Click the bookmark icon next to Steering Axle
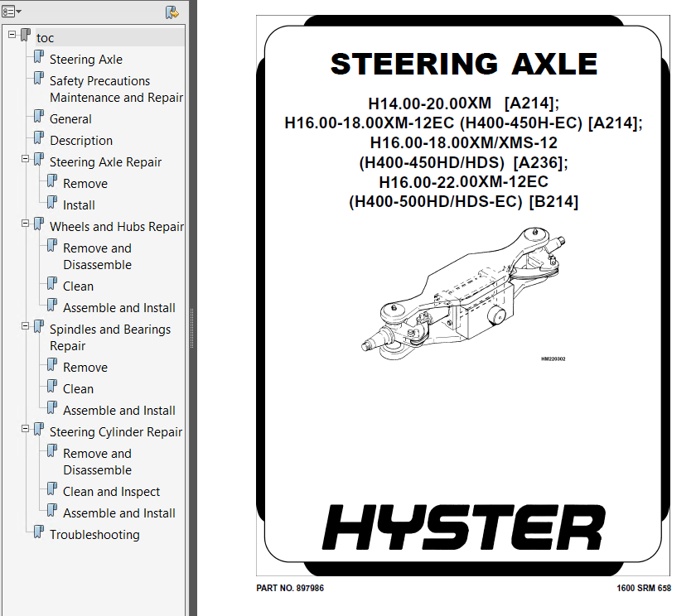The width and height of the screenshot is (696, 616). click(x=39, y=56)
